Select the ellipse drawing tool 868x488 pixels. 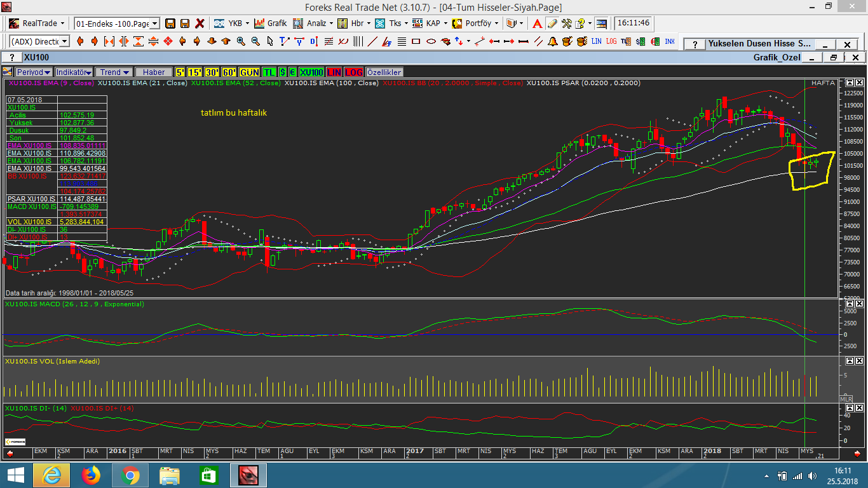click(x=431, y=41)
